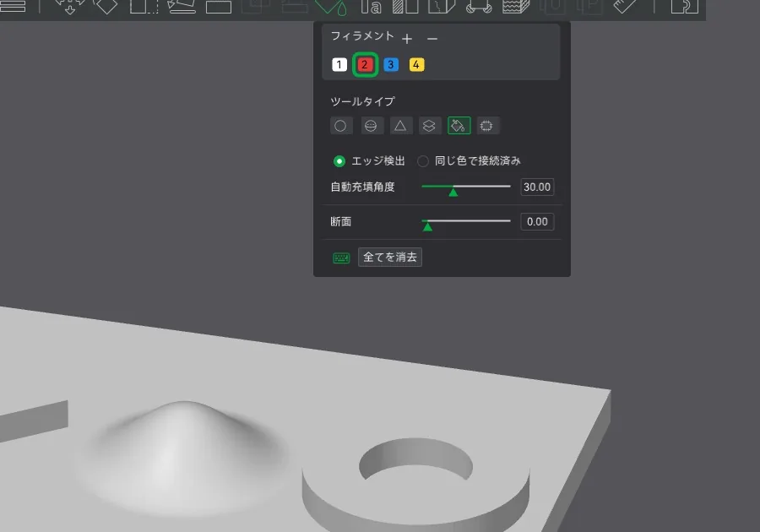760x532 pixels.
Task: Add a filament with the plus icon
Action: (407, 38)
